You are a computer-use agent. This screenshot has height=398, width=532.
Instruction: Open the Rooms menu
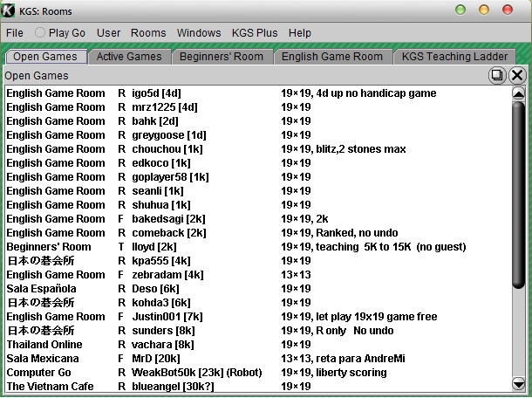point(148,33)
